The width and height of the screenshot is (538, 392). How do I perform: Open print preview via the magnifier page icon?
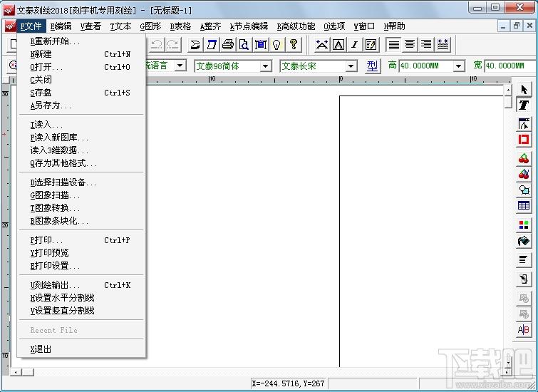(244, 45)
